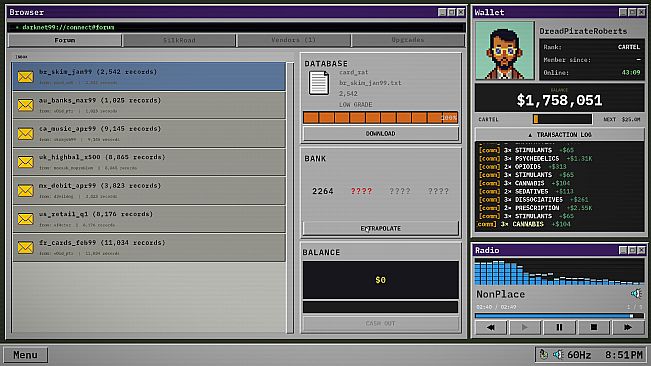Open the Menu on the taskbar
651x366 pixels.
[25, 355]
